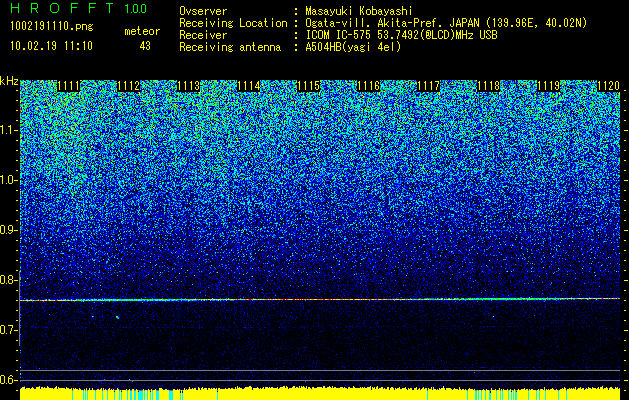
Task: Select the date stamp 10.02.19 11:10
Action: pyautogui.click(x=51, y=46)
